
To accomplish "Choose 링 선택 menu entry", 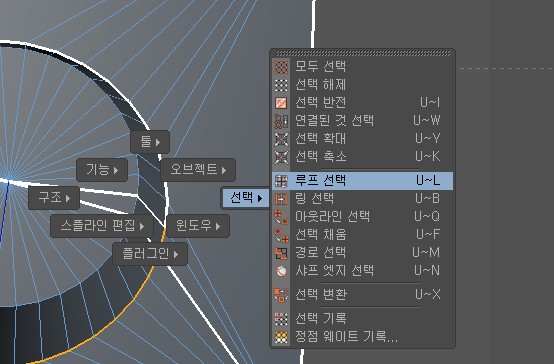I will click(x=363, y=199).
